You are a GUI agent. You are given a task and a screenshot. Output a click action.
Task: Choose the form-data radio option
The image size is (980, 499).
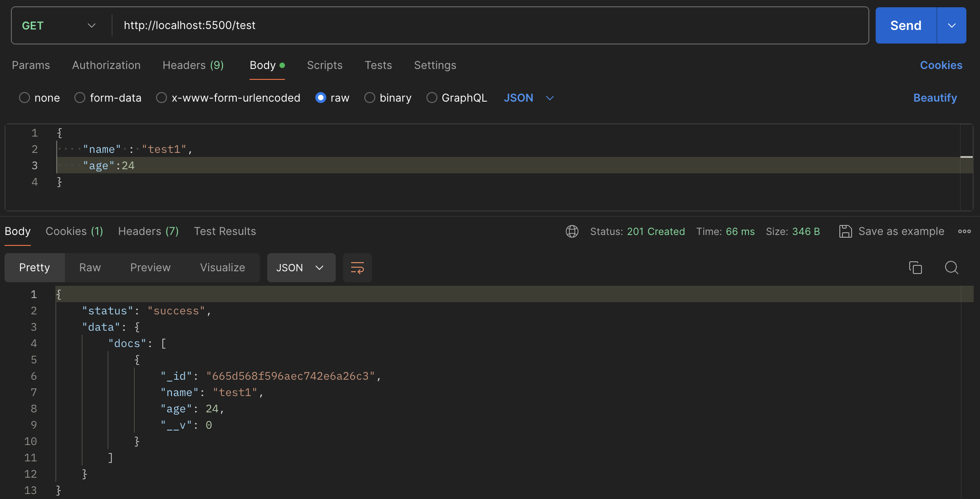point(80,98)
